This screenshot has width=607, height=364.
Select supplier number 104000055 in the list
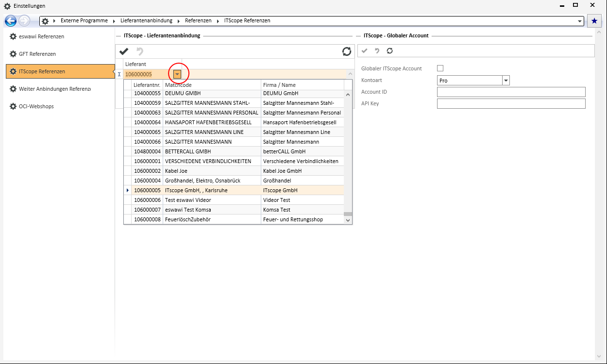pyautogui.click(x=147, y=94)
